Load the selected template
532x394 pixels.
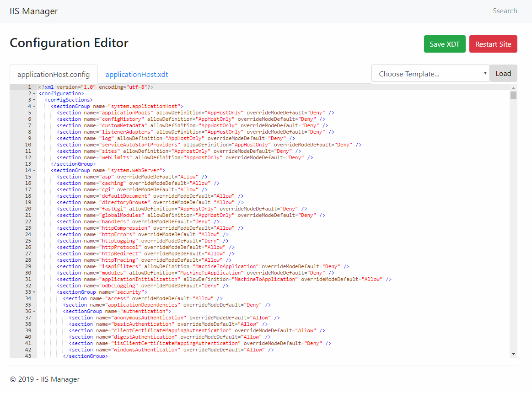(503, 74)
